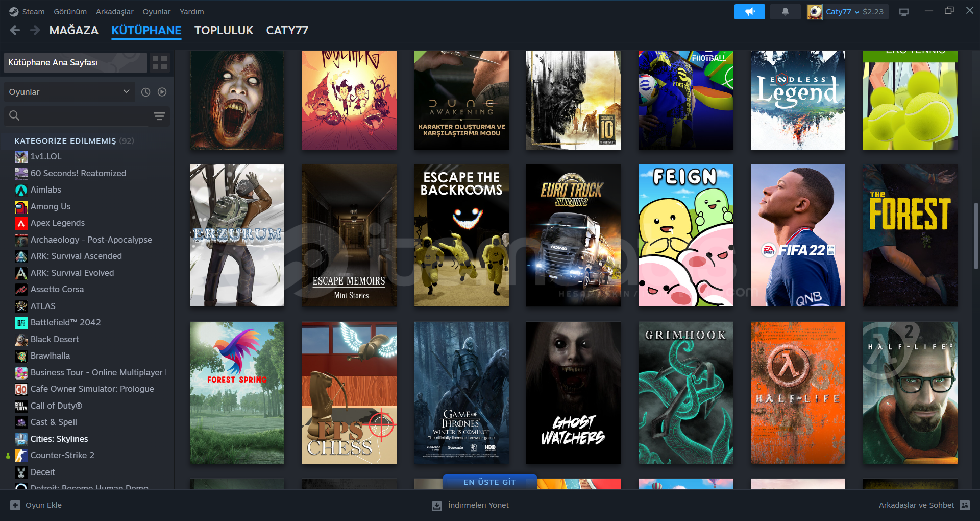Open The Forest game cover

pos(910,235)
